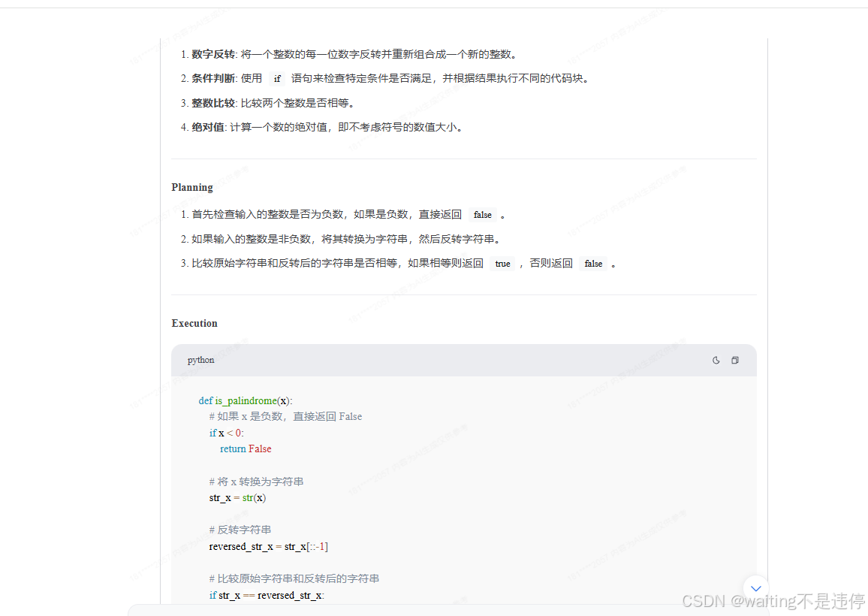Viewport: 868px width, 616px height.
Task: Click Planning step '如果输入的整数是非负数'
Action: [x=251, y=240]
